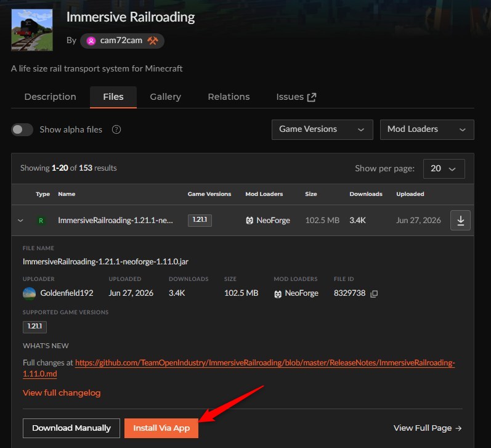
Task: Click the green R release type icon
Action: coord(41,221)
